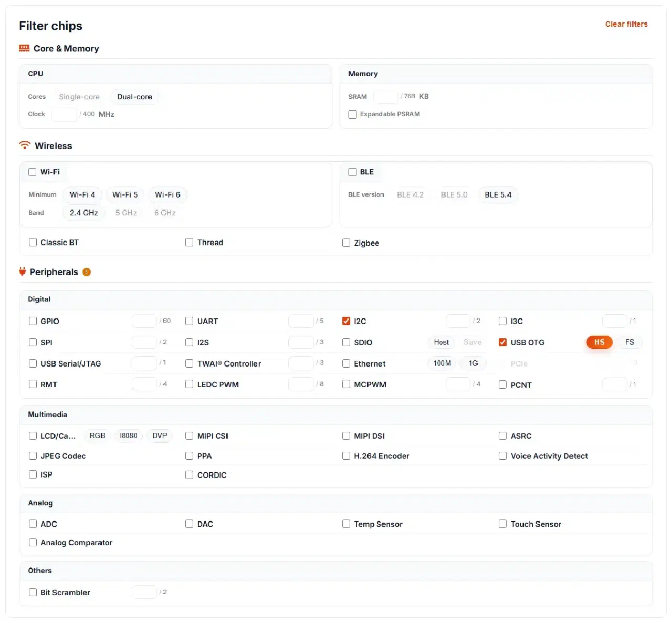
Task: Select the DVP camera interface
Action: pos(160,436)
